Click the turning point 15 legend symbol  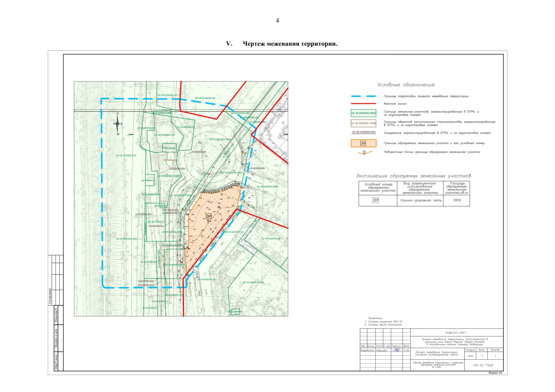point(364,152)
